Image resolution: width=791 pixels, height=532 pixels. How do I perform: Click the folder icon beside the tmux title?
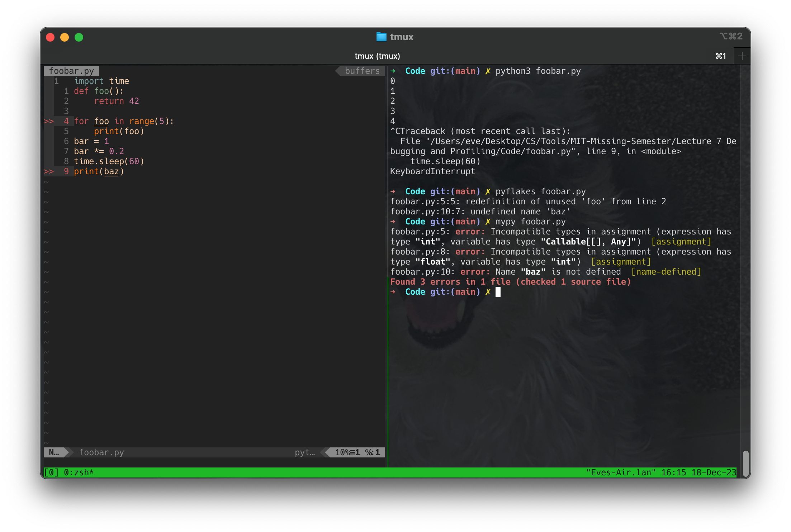pos(381,37)
